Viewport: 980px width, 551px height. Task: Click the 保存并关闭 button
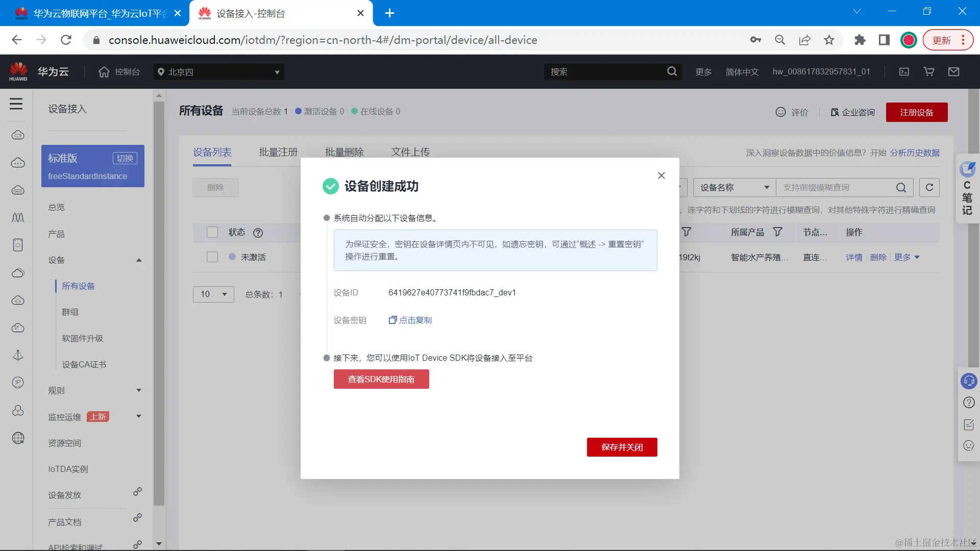point(622,447)
